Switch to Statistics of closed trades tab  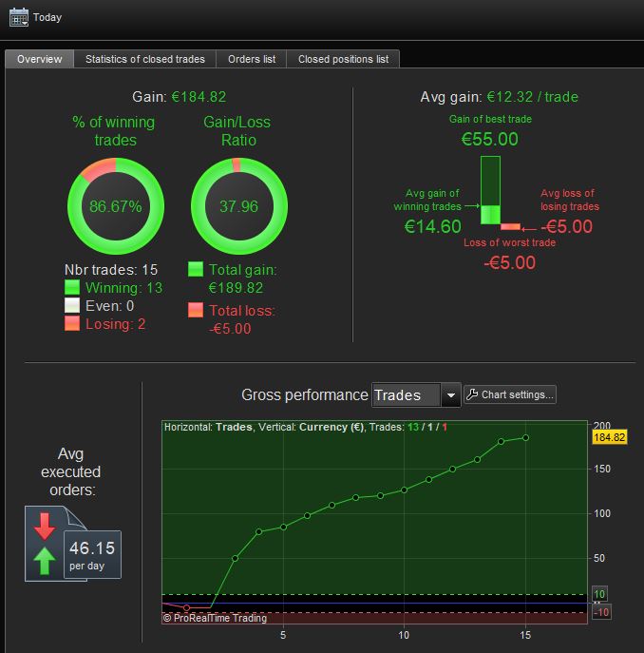pyautogui.click(x=145, y=59)
